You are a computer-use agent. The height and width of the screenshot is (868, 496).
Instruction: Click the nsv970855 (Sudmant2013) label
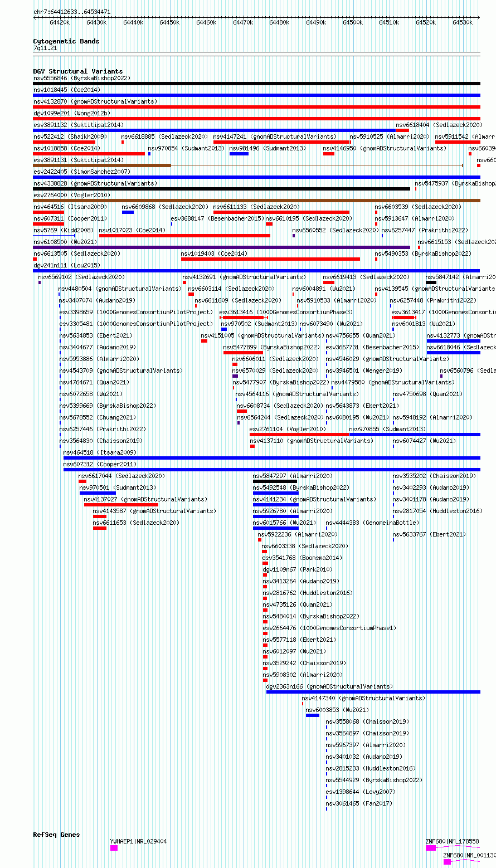click(387, 429)
